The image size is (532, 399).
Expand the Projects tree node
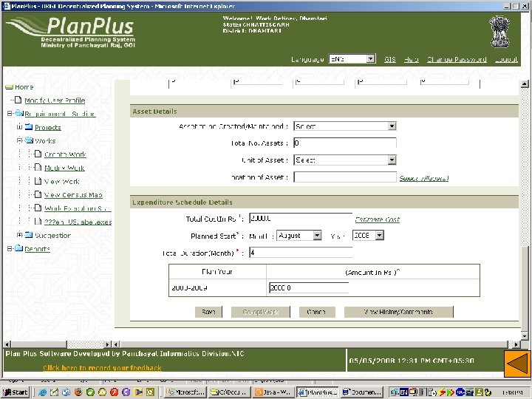coord(20,126)
